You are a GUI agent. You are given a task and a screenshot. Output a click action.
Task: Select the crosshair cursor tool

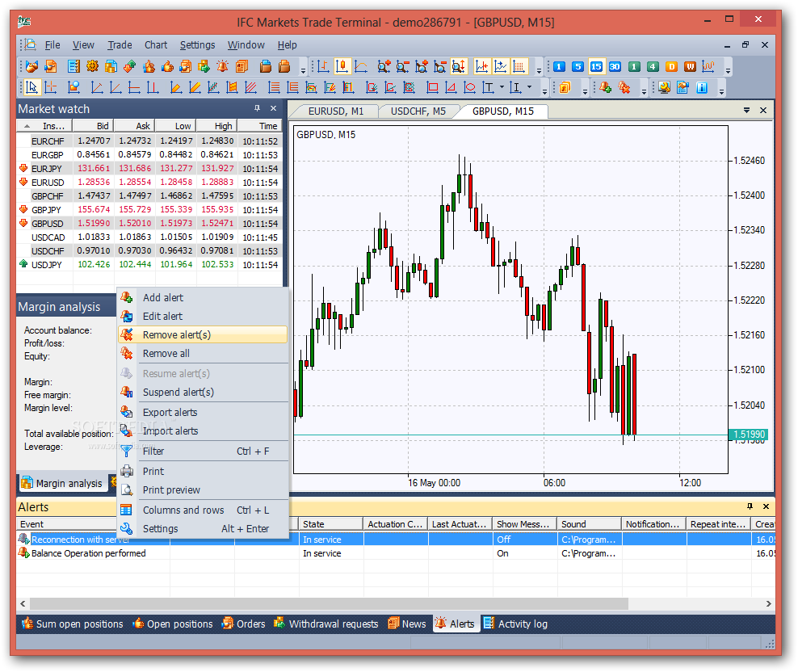51,87
